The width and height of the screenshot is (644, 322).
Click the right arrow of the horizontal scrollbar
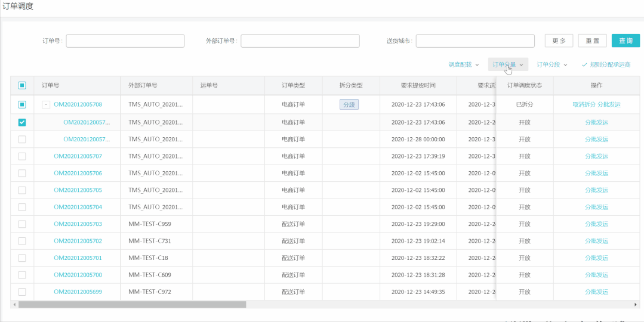635,304
